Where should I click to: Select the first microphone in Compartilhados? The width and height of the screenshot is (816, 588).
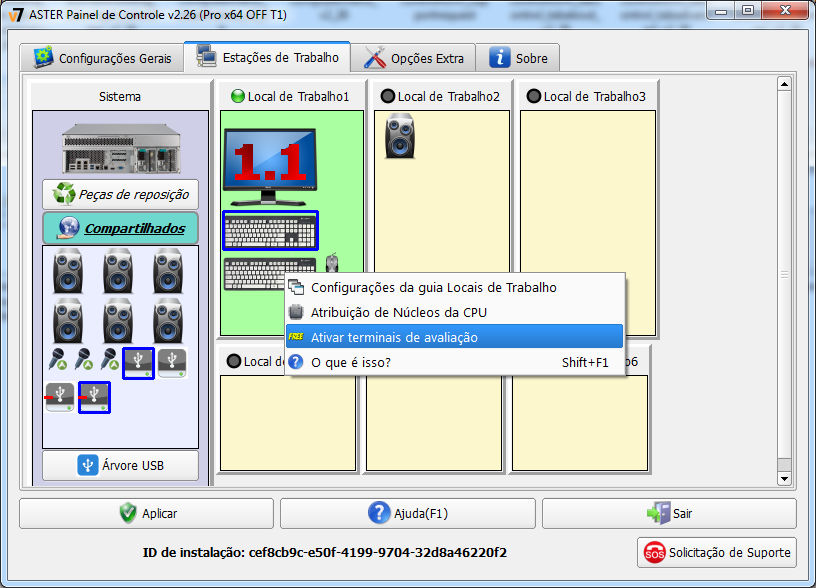click(x=58, y=360)
